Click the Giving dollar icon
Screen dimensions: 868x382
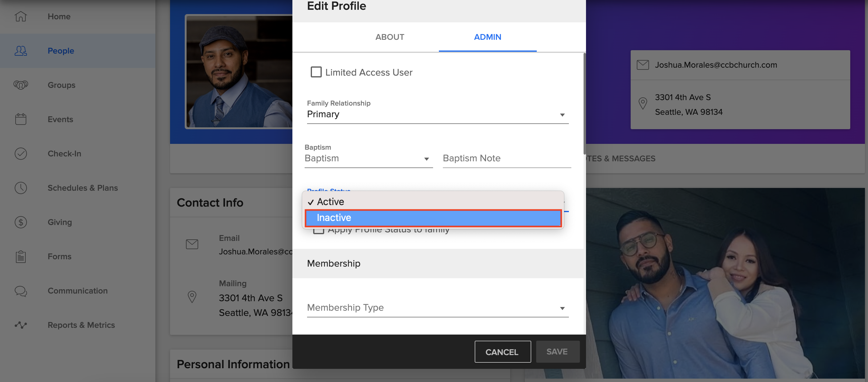click(20, 222)
